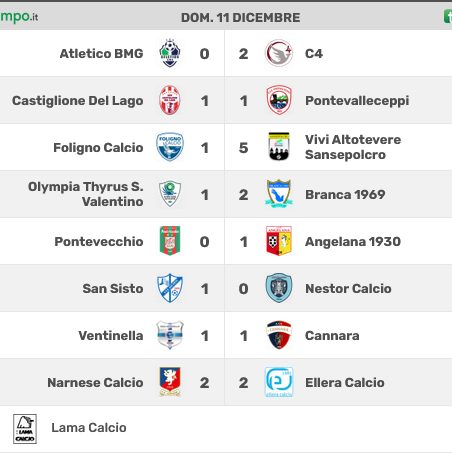The width and height of the screenshot is (452, 466).
Task: Select the Lama Calcio resting team
Action: coord(89,428)
